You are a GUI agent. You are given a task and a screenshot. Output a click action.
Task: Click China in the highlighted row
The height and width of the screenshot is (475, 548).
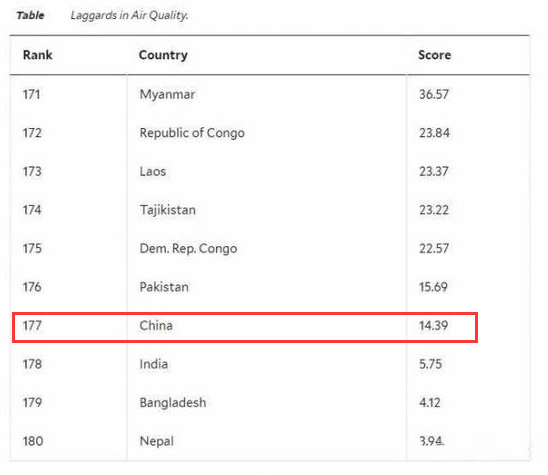pos(156,325)
